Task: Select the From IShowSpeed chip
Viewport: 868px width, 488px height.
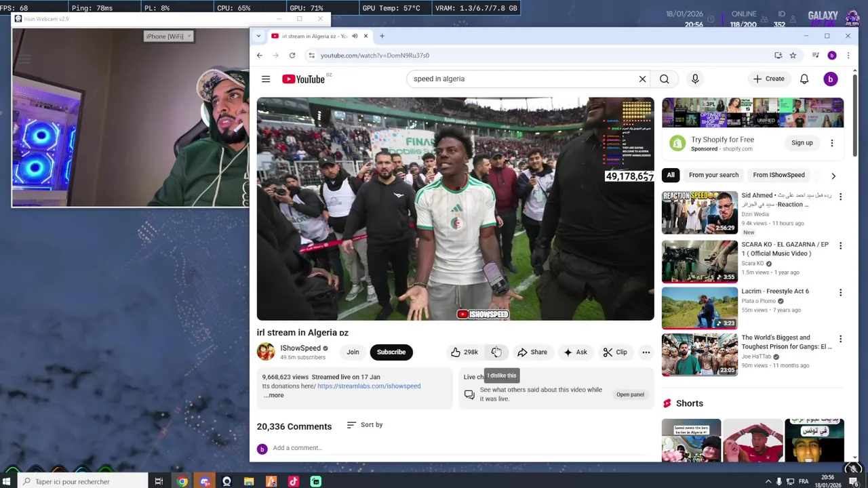Action: (778, 175)
